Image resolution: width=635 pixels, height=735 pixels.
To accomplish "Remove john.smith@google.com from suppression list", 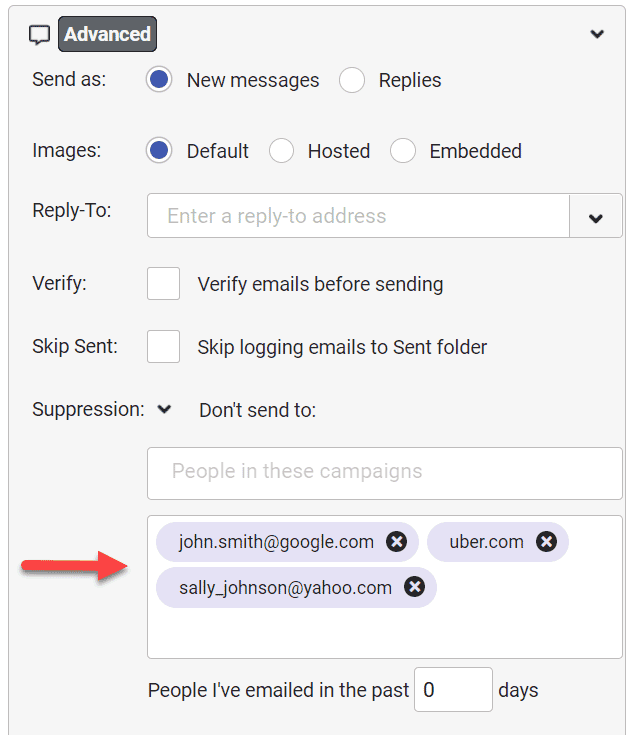I will (x=397, y=542).
